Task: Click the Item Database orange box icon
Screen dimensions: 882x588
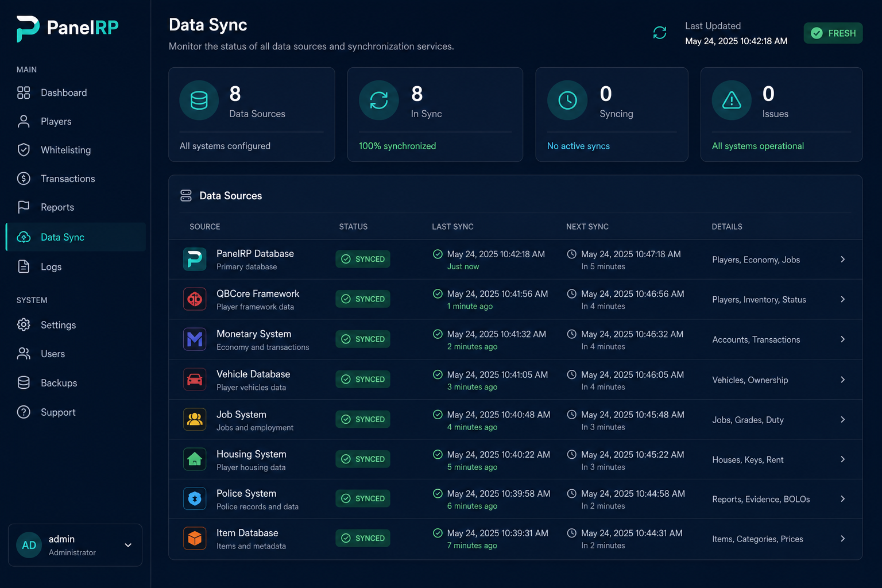Action: [x=195, y=539]
